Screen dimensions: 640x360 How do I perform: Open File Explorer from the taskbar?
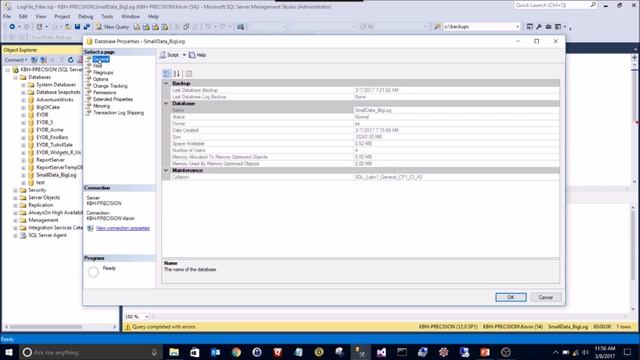point(174,352)
